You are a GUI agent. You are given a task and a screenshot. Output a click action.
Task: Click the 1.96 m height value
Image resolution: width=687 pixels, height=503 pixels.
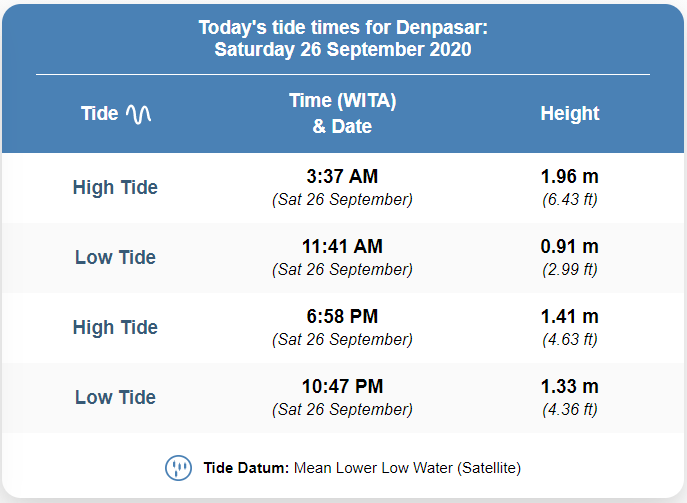pyautogui.click(x=570, y=177)
